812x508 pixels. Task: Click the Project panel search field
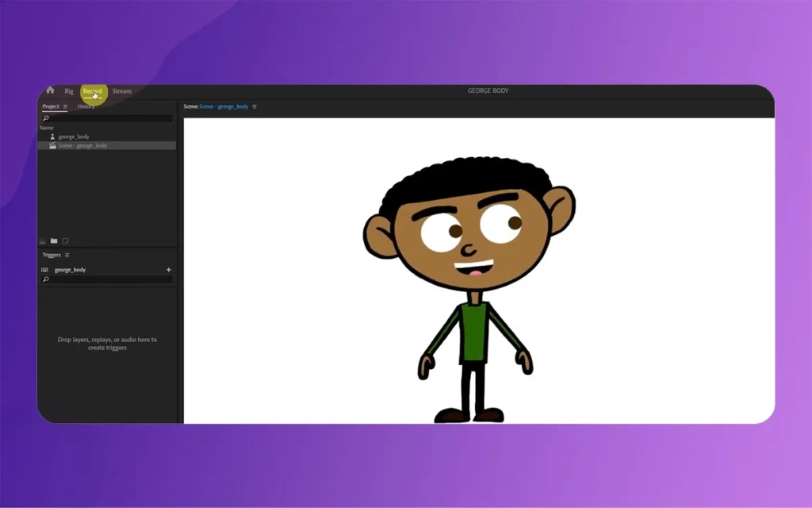tap(108, 118)
